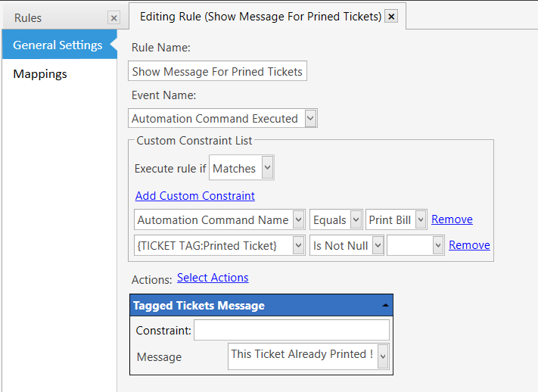The height and width of the screenshot is (392, 538).
Task: Switch to the Mappings section
Action: click(40, 74)
